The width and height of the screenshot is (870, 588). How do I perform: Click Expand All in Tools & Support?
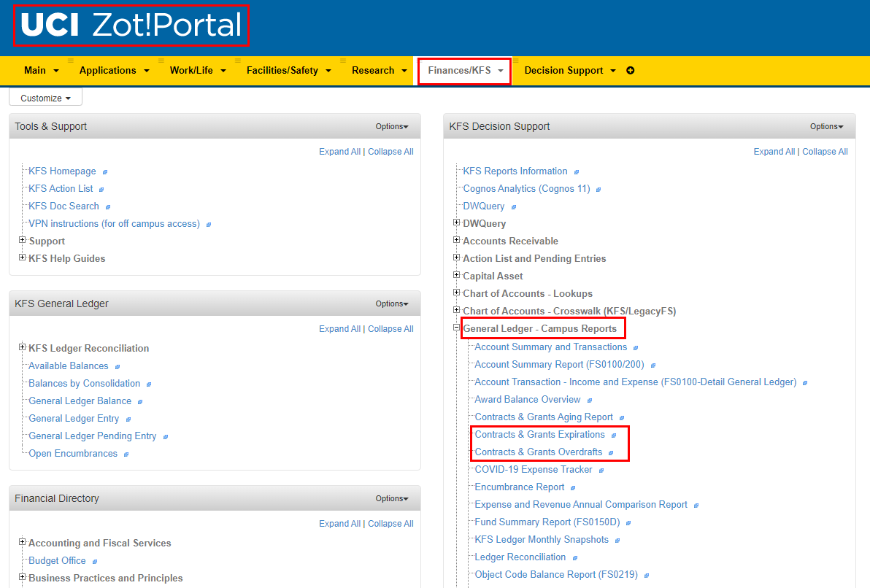(339, 152)
